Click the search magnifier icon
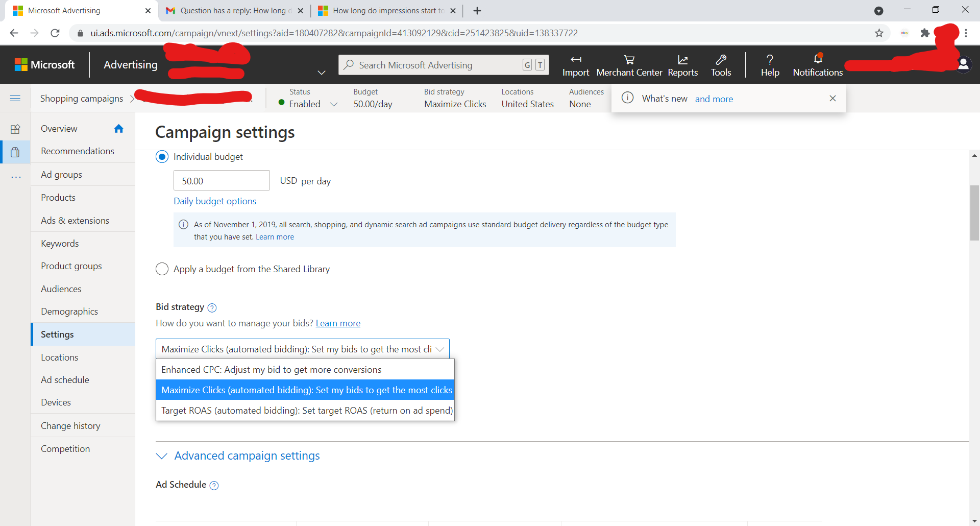The image size is (980, 526). (349, 65)
